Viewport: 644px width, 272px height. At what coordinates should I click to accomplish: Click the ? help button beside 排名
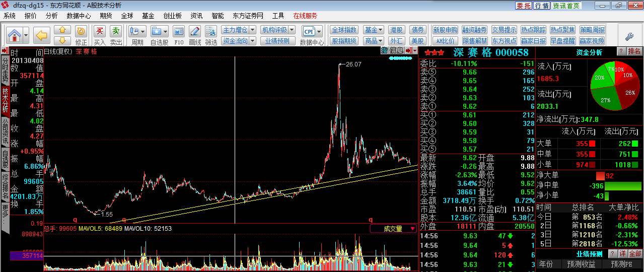point(621,51)
